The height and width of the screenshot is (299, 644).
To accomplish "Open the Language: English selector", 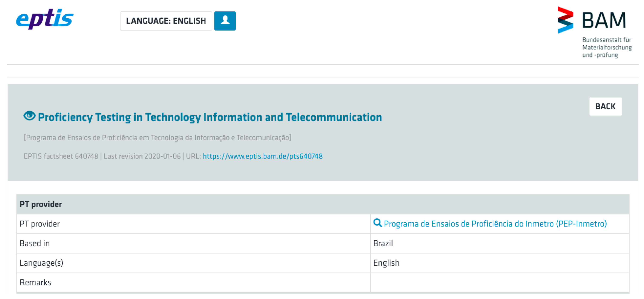I will coord(166,21).
